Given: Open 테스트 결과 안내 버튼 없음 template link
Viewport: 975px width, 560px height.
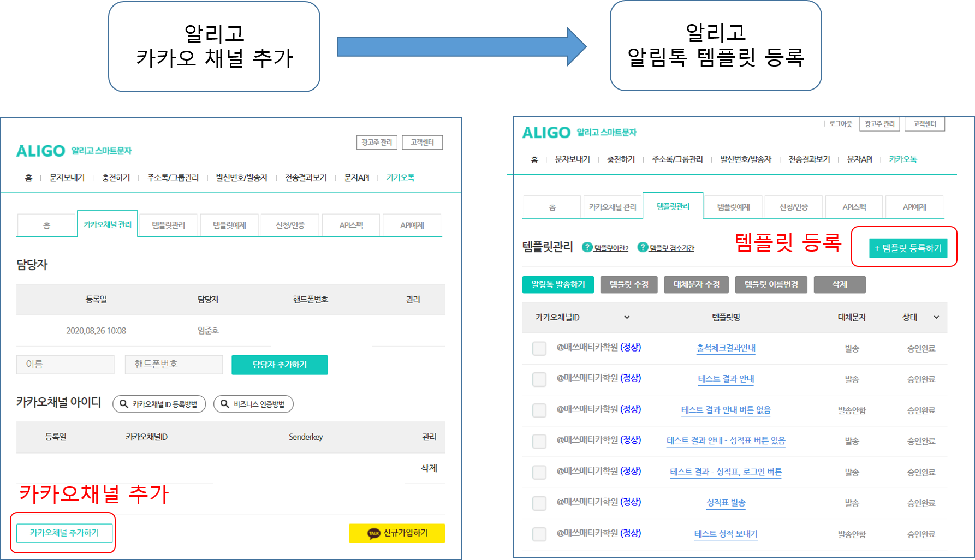Looking at the screenshot, I should pyautogui.click(x=726, y=410).
